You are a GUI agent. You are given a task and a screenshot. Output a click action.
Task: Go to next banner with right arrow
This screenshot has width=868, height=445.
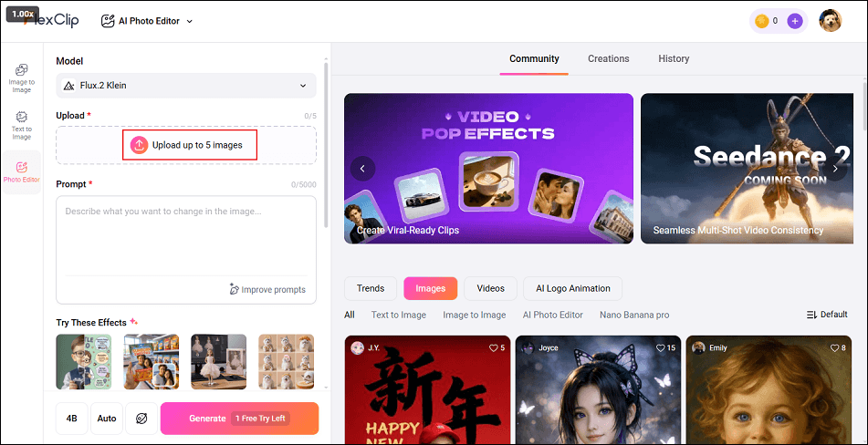tap(835, 168)
